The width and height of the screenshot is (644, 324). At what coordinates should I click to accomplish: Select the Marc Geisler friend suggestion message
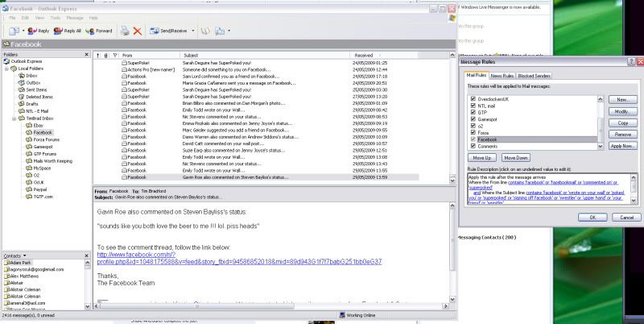256,131
